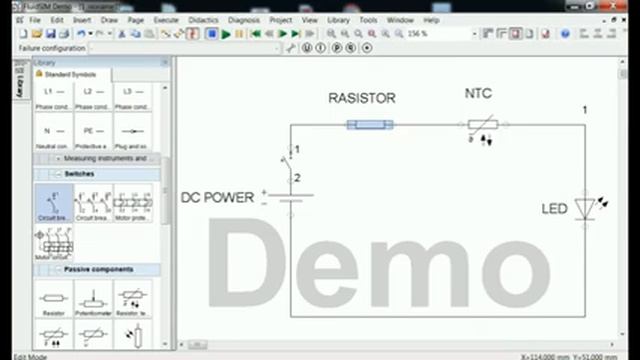The width and height of the screenshot is (640, 360).
Task: Toggle the circled I indicator
Action: pos(321,48)
